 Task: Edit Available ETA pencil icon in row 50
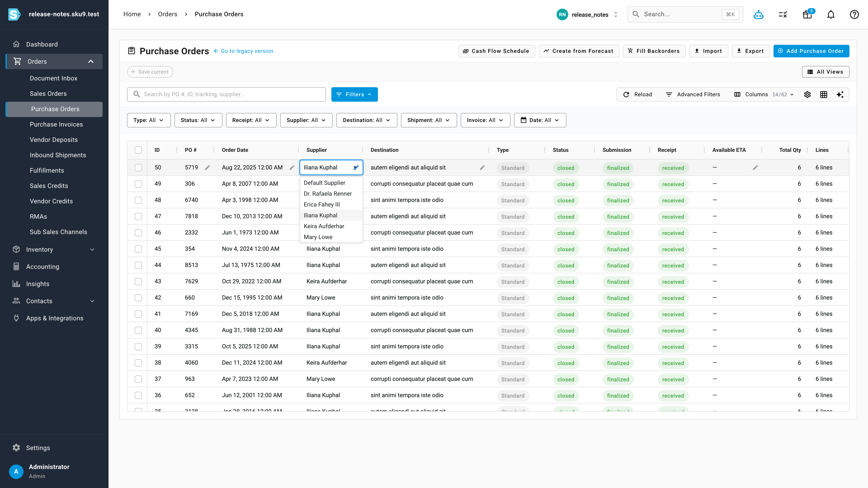[x=755, y=167]
